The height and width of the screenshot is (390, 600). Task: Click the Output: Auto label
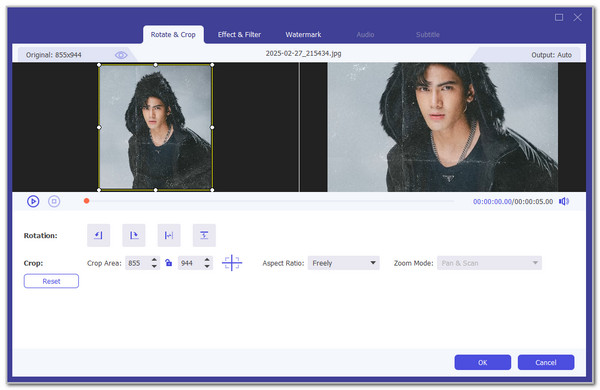click(551, 55)
